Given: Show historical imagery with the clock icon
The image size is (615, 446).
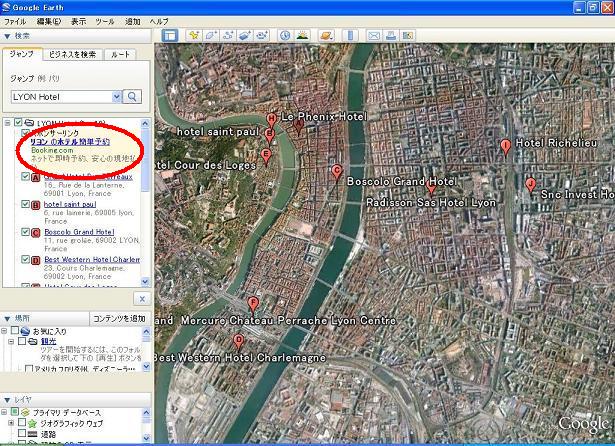Looking at the screenshot, I should pyautogui.click(x=285, y=36).
